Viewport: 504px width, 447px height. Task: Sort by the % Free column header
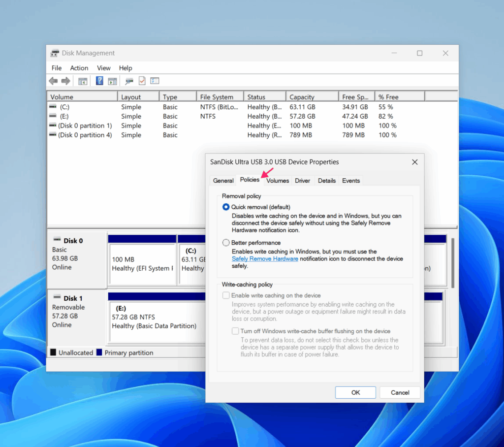(400, 97)
